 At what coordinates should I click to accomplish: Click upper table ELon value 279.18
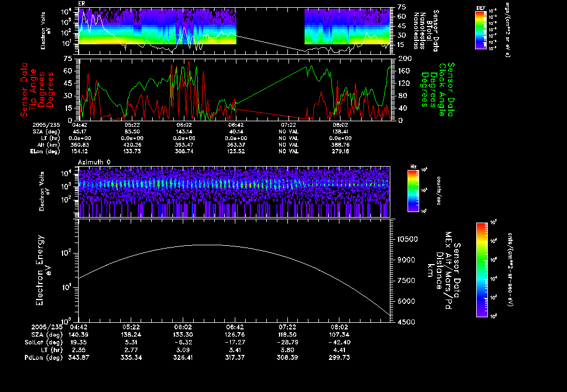[340, 151]
